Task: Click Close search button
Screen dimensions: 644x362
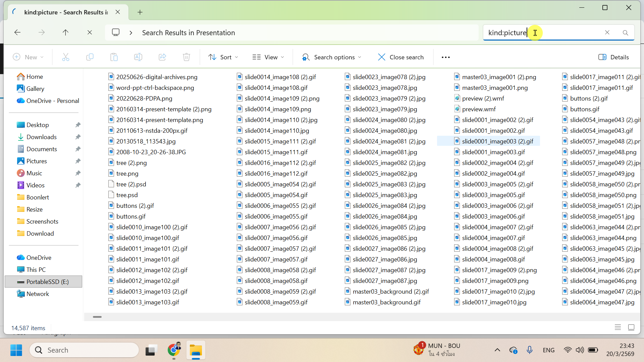Action: pos(401,57)
